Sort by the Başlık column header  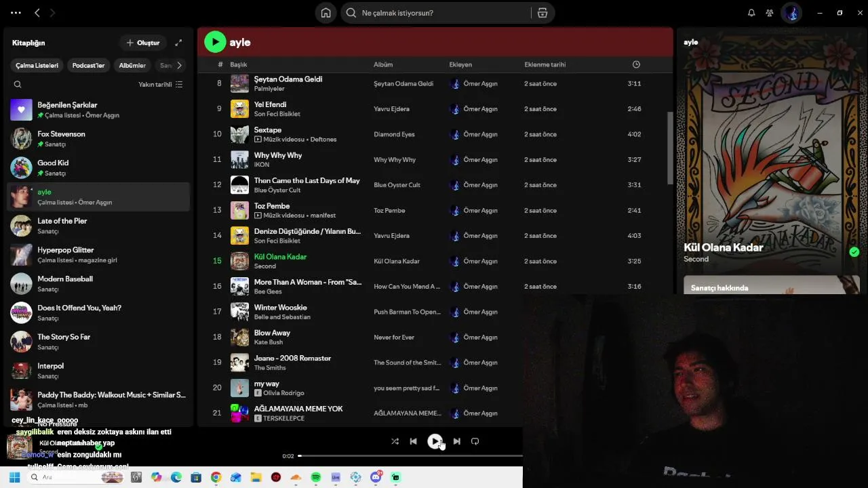coord(238,64)
